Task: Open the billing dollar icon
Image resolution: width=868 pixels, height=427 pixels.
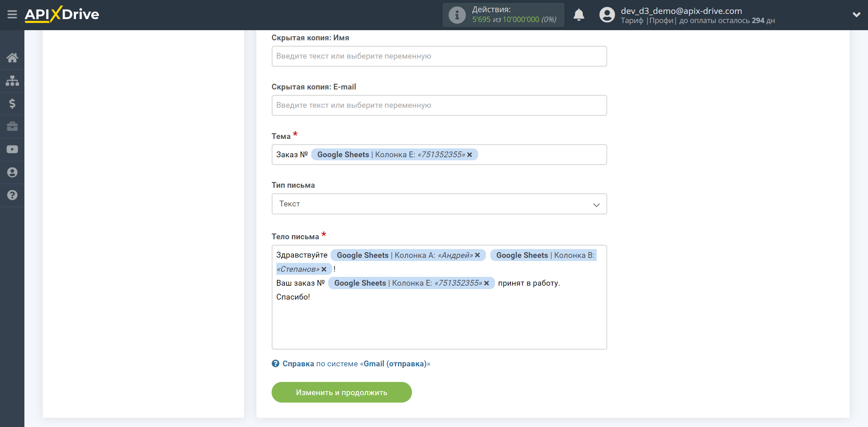Action: [12, 103]
